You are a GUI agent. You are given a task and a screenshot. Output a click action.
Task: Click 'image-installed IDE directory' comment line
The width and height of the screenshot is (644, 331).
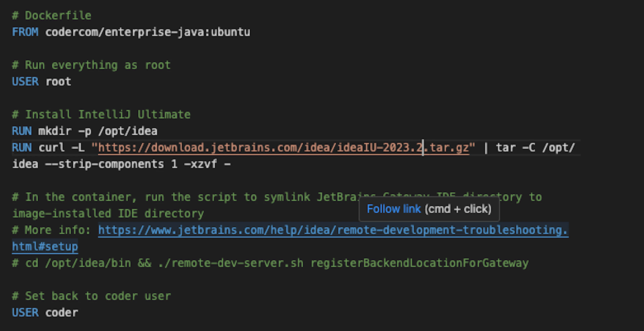pos(108,214)
